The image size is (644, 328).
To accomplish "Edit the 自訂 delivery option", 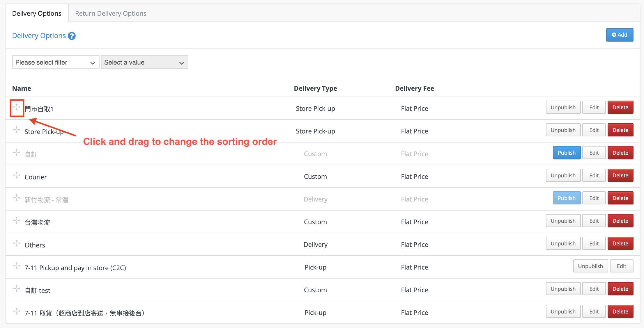I will tap(594, 153).
